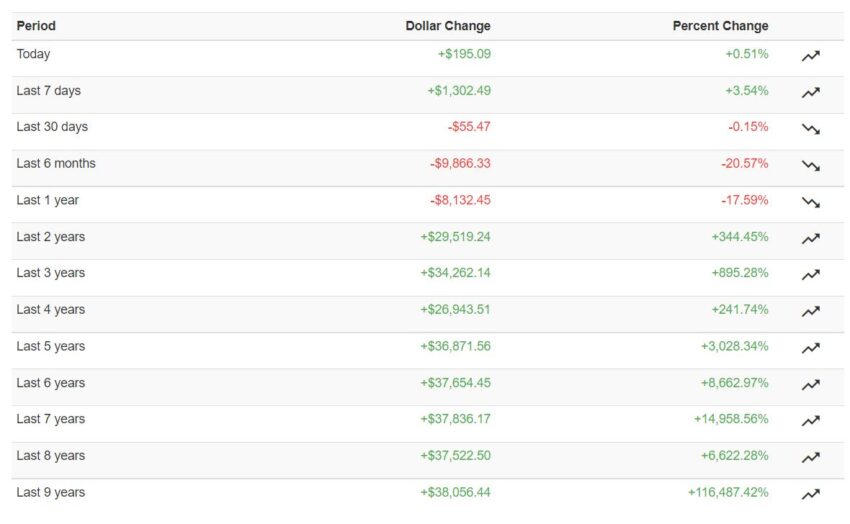The width and height of the screenshot is (850, 524).
Task: Click the upward trend icon in Today row
Action: pos(810,56)
